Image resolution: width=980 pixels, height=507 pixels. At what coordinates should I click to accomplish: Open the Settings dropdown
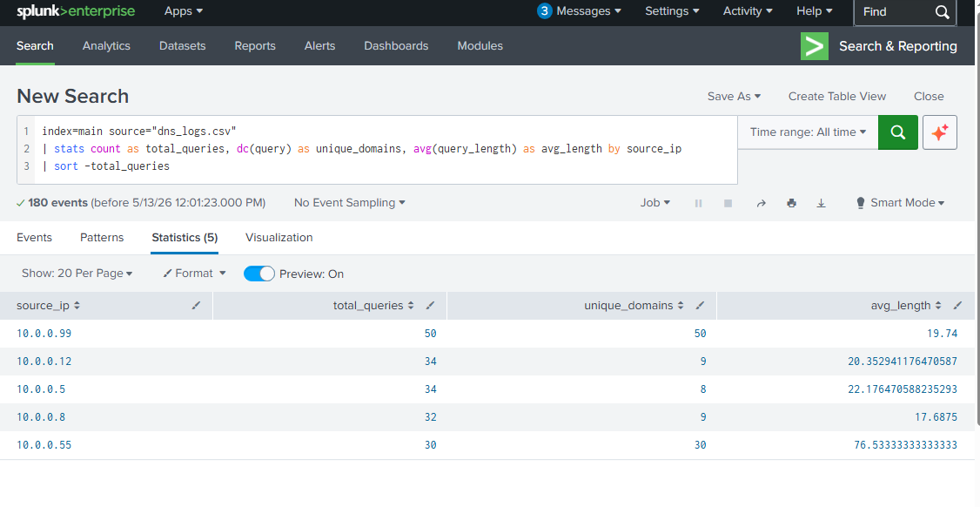(672, 11)
